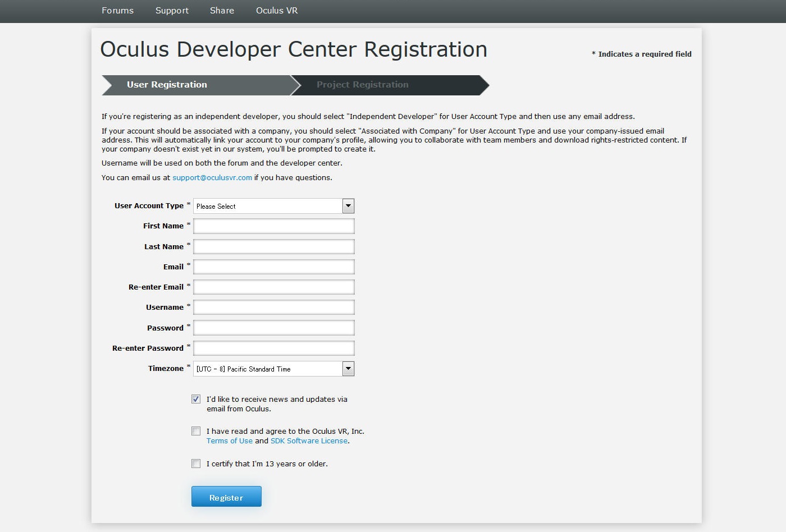The width and height of the screenshot is (786, 532).
Task: Focus the Re-enter Password input field
Action: [273, 348]
